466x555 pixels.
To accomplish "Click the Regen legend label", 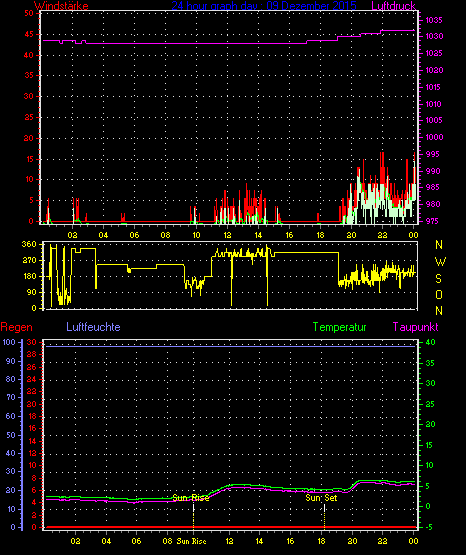I will (x=17, y=327).
